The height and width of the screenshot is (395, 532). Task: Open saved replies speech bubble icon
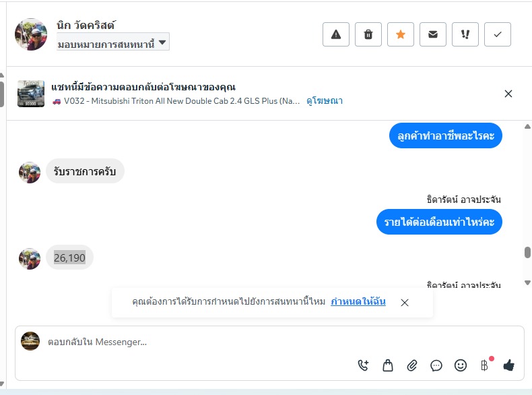pyautogui.click(x=436, y=365)
